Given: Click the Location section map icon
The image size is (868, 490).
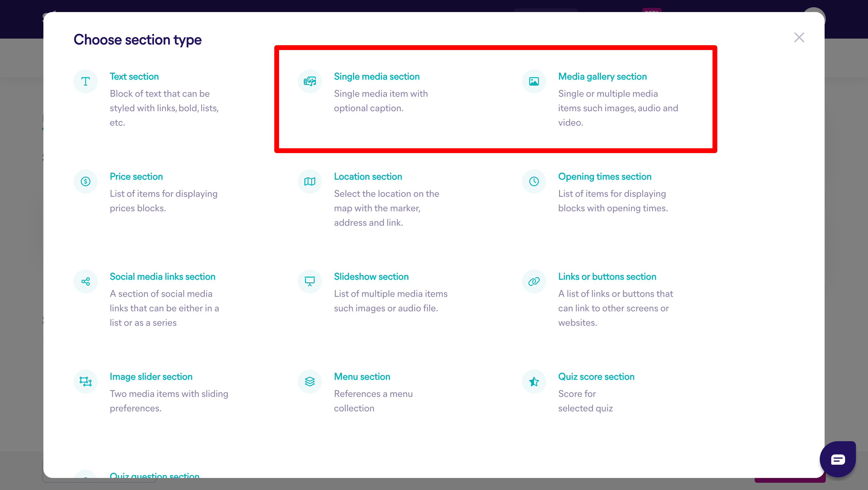Looking at the screenshot, I should click(310, 181).
